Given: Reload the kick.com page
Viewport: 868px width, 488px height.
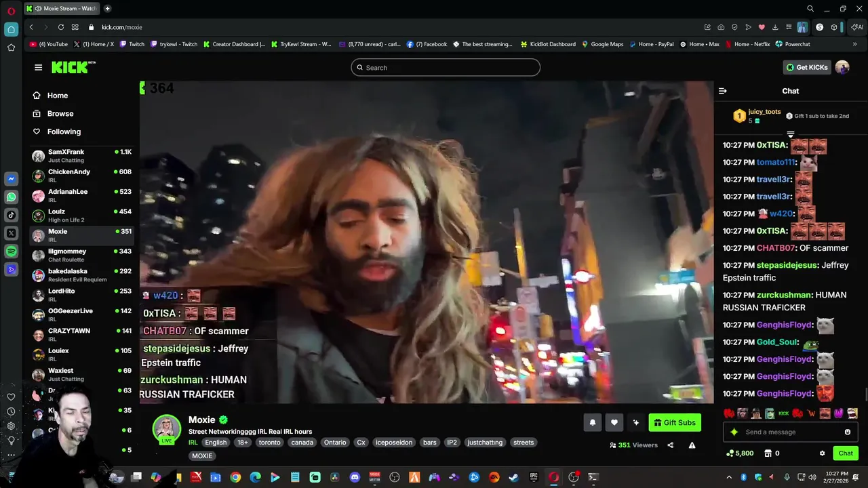Looking at the screenshot, I should tap(61, 27).
